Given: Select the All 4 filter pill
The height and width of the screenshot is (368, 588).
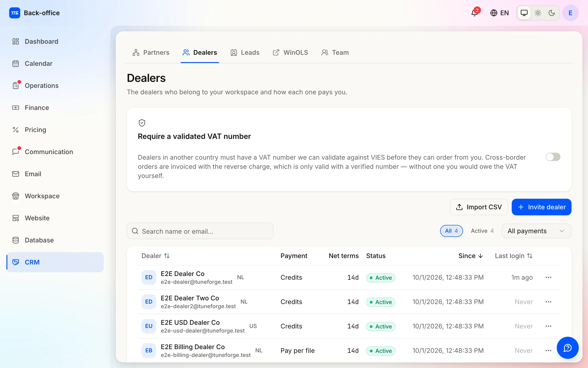Looking at the screenshot, I should click(451, 231).
